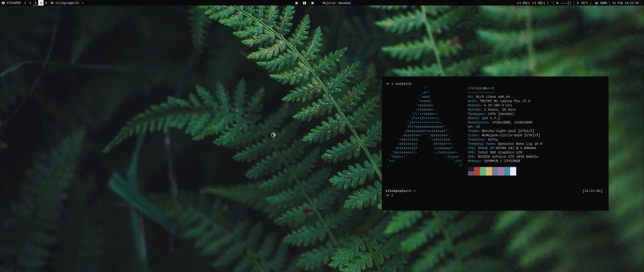644x272 pixels.
Task: Switch to workspace 8 in the bar
Action: tap(46, 3)
